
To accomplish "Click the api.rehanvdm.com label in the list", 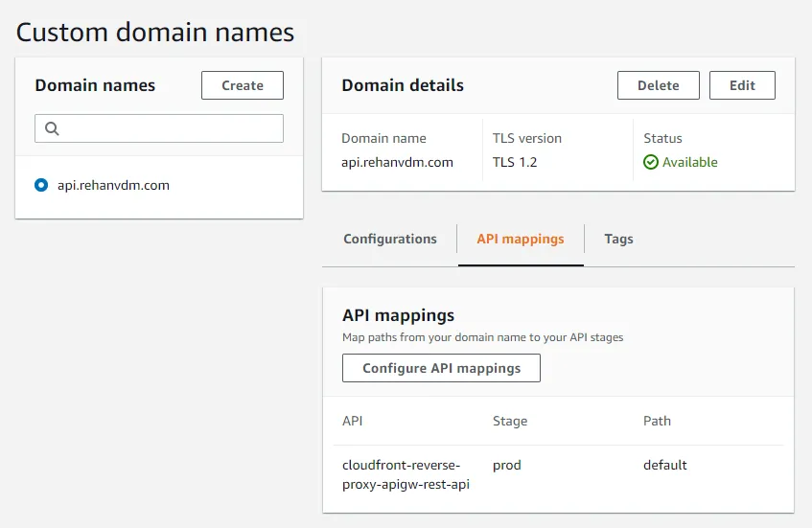I will tap(113, 186).
